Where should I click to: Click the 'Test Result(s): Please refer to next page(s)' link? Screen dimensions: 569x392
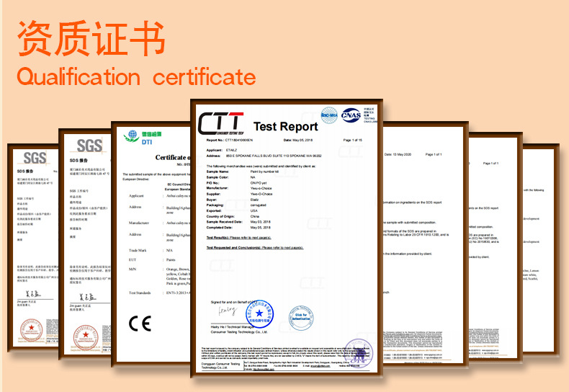(x=239, y=238)
